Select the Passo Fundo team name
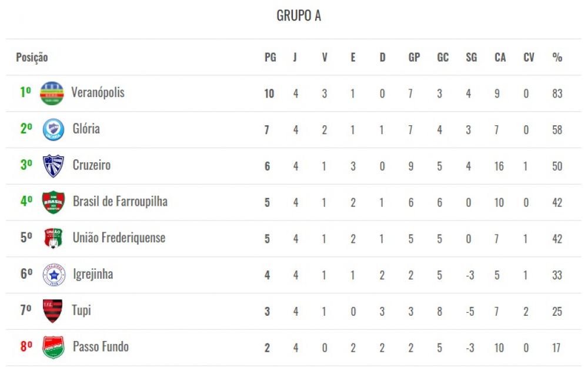This screenshot has width=588, height=381. 101,346
